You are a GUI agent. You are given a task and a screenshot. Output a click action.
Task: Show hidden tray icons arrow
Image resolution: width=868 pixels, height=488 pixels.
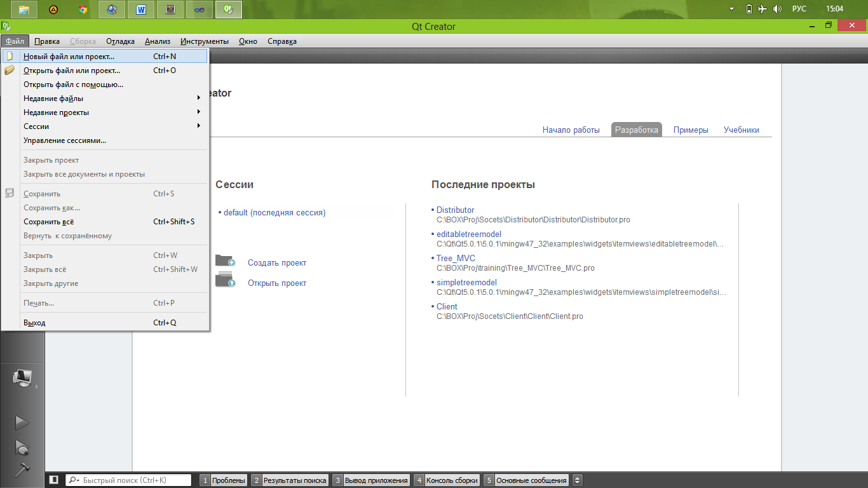tap(732, 9)
